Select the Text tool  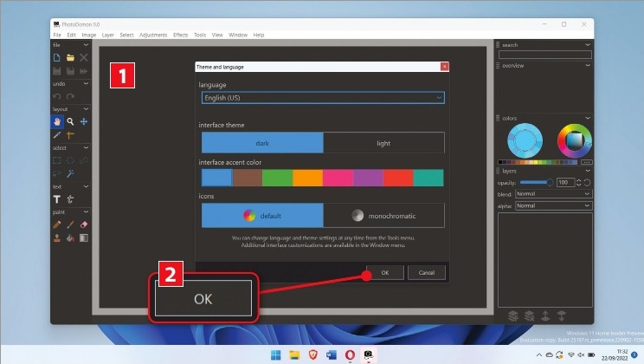pos(57,199)
